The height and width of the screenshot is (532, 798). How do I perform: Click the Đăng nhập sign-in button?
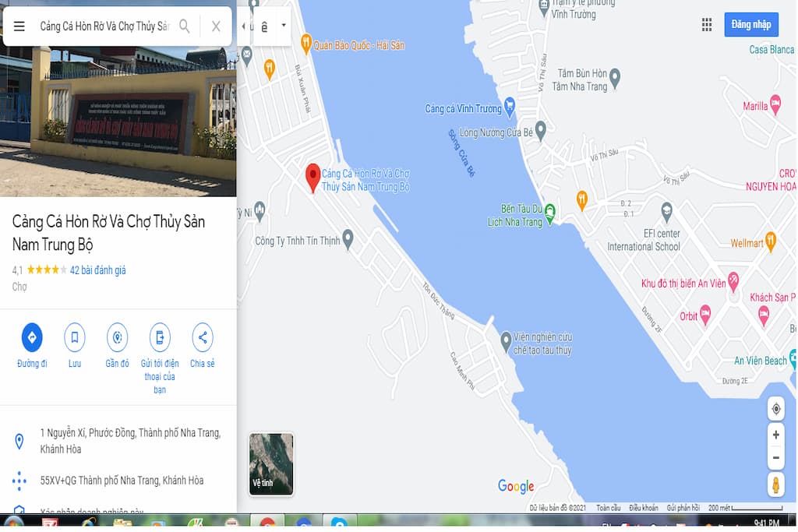750,24
